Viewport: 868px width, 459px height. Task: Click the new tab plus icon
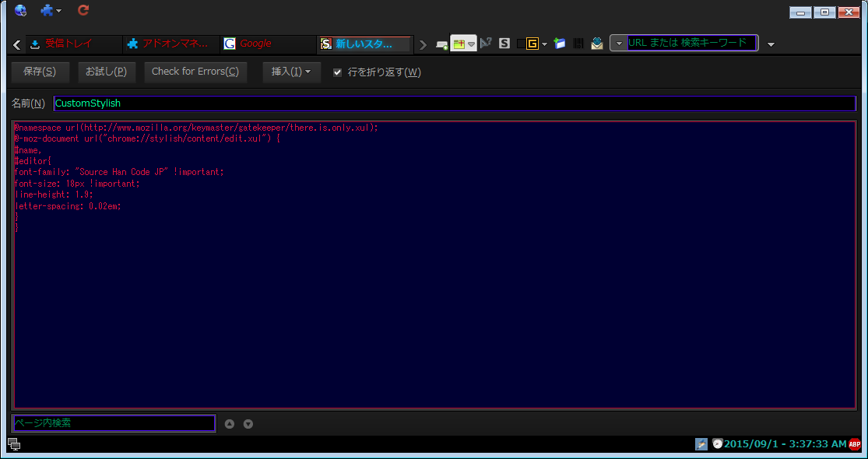tap(441, 44)
